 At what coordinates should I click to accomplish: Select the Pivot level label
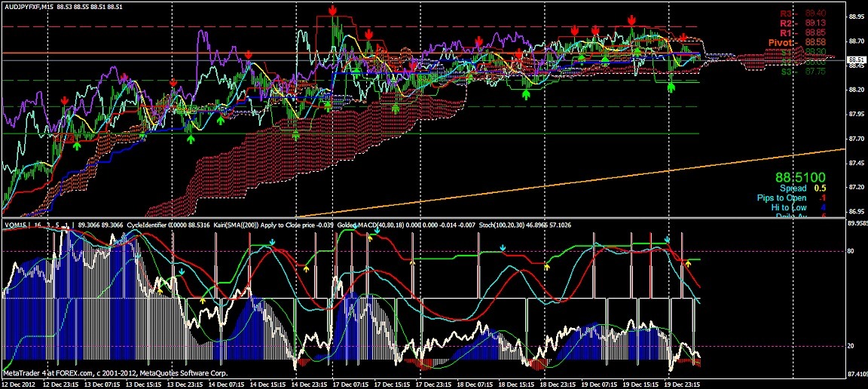(782, 42)
